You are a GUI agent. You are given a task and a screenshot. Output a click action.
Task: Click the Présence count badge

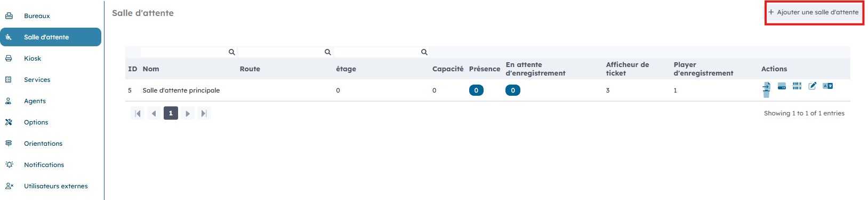coord(476,90)
